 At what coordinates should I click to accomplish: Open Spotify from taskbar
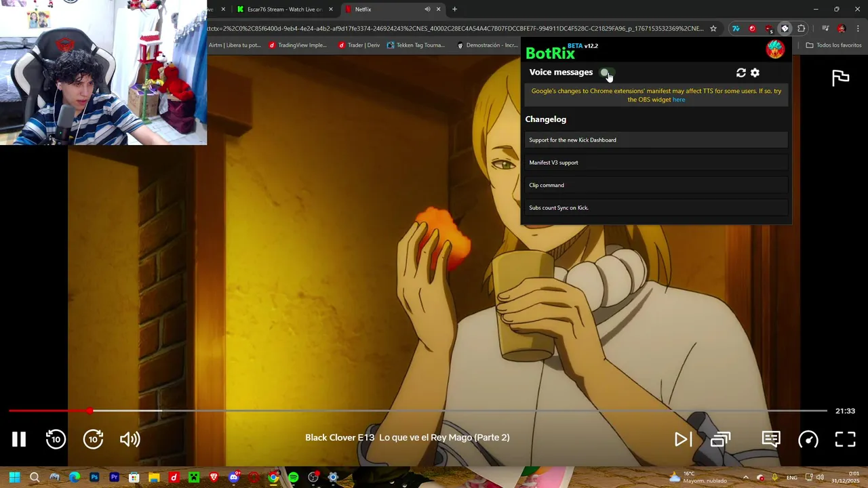point(293,477)
